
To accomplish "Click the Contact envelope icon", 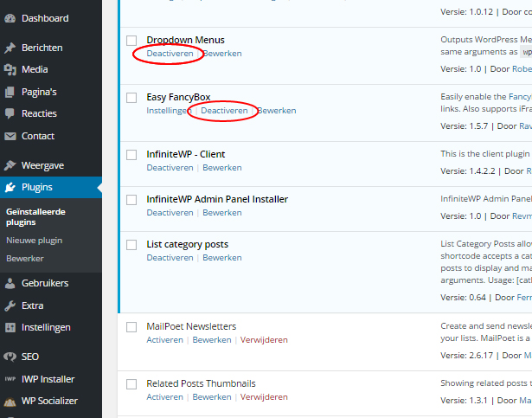I will (10, 136).
